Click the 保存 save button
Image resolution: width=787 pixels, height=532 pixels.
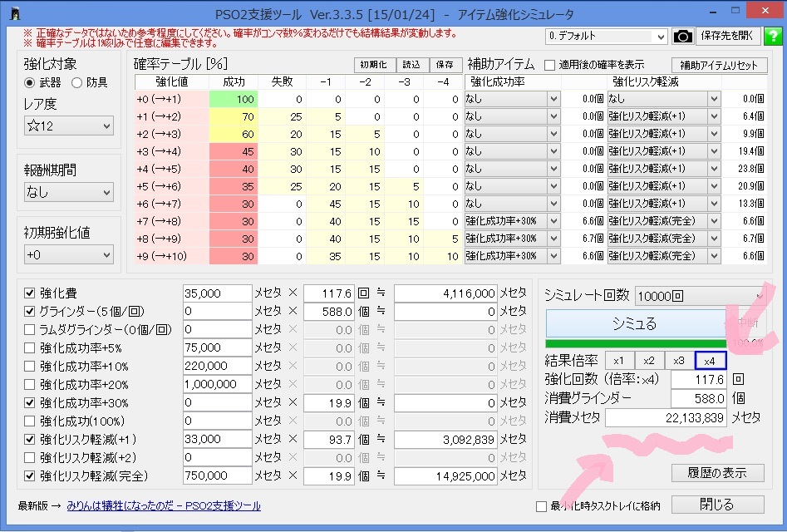pyautogui.click(x=445, y=65)
